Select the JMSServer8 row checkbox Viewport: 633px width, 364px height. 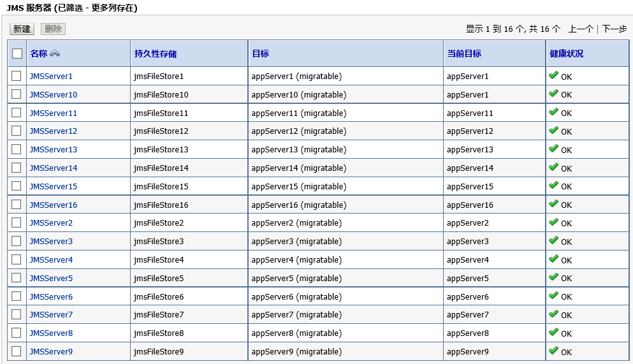click(16, 333)
